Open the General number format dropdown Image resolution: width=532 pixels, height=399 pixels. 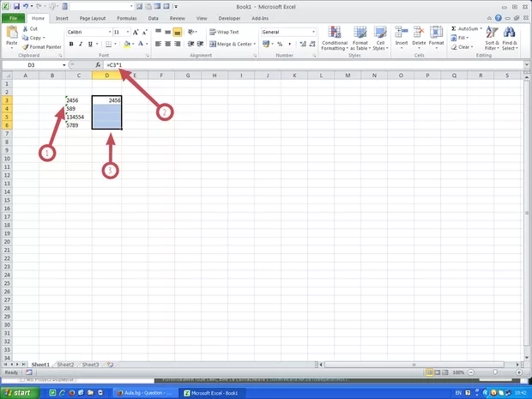point(314,32)
